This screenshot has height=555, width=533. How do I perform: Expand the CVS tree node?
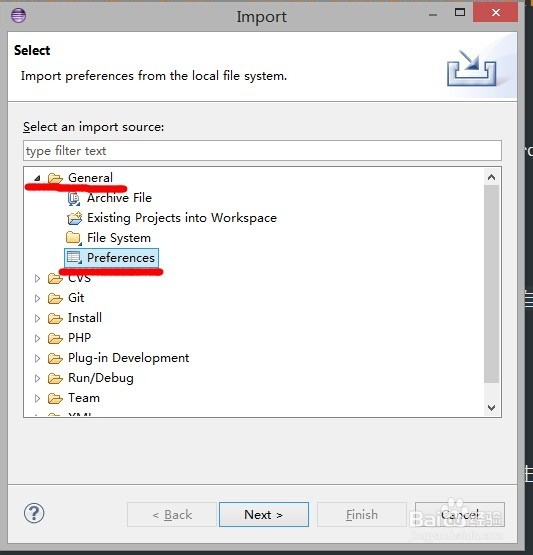(x=37, y=279)
